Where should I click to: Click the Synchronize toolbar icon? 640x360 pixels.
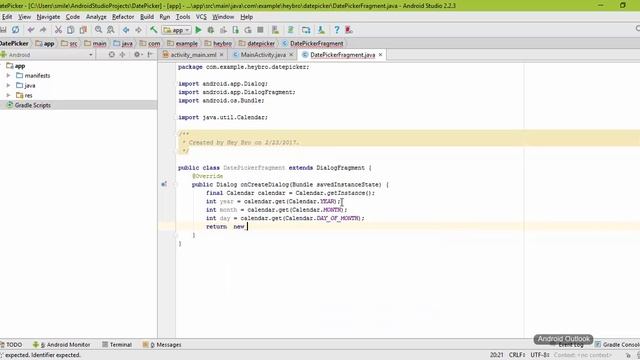(x=16, y=30)
